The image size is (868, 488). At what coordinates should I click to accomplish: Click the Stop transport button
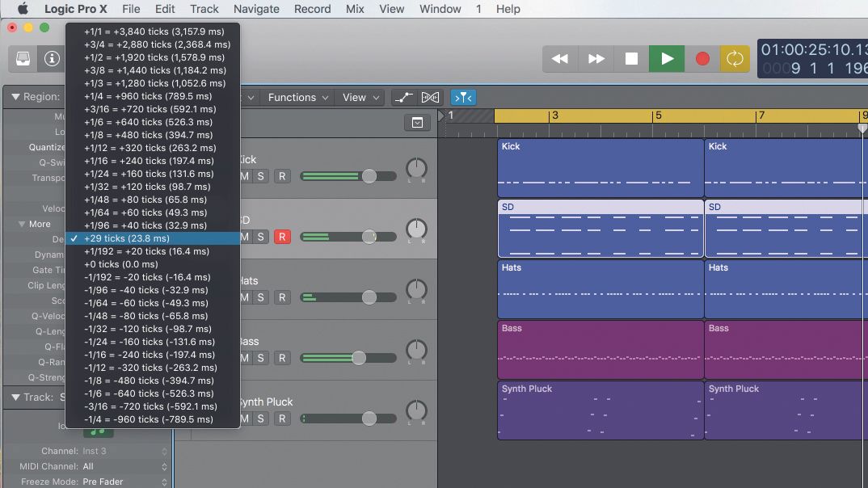pyautogui.click(x=631, y=59)
